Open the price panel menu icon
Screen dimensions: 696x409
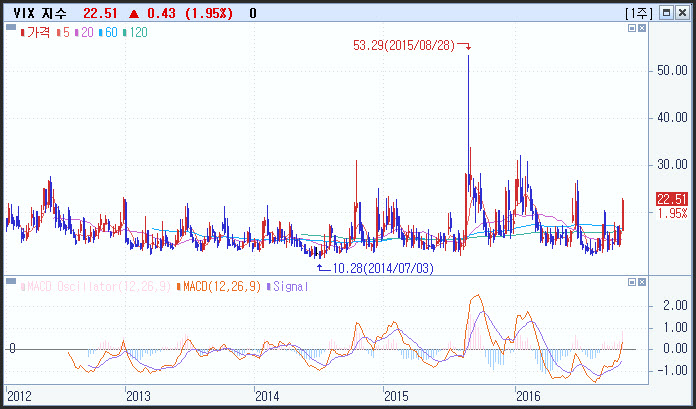[11, 28]
